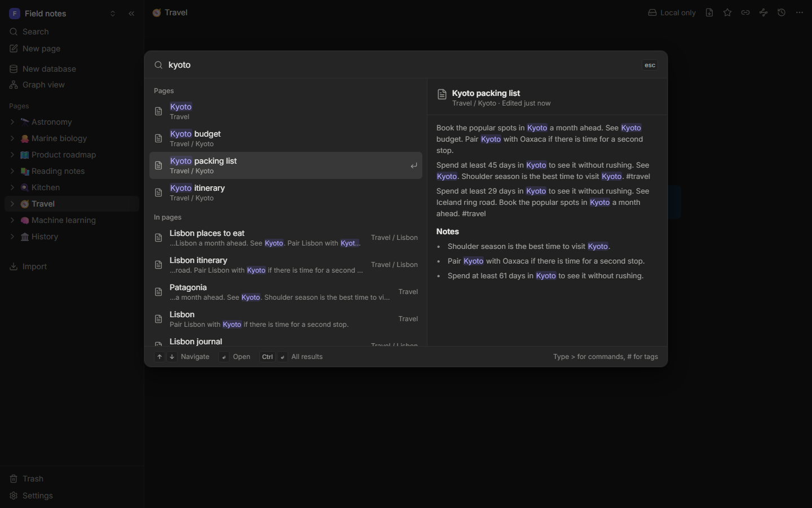Click Import in the sidebar
This screenshot has height=508, width=812.
click(x=72, y=266)
